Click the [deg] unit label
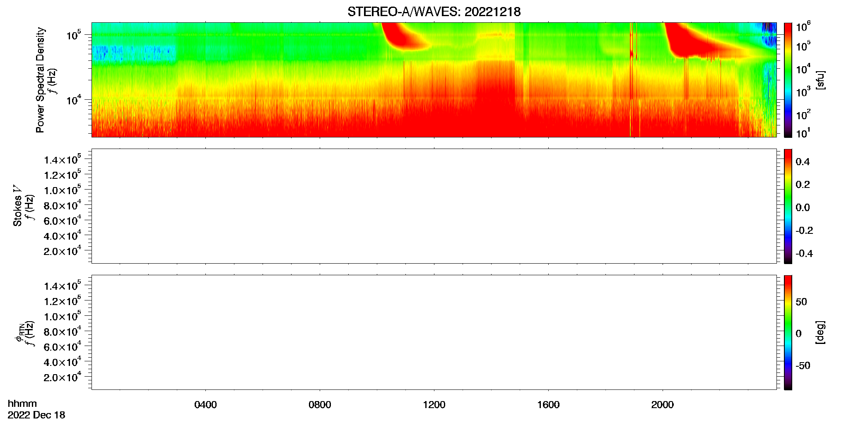 tap(820, 332)
